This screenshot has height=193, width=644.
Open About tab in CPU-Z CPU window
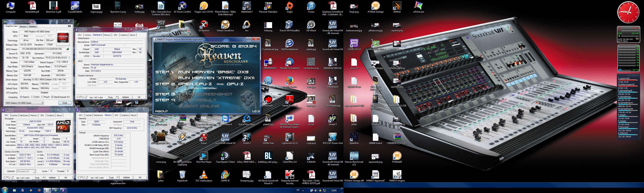tap(59, 115)
